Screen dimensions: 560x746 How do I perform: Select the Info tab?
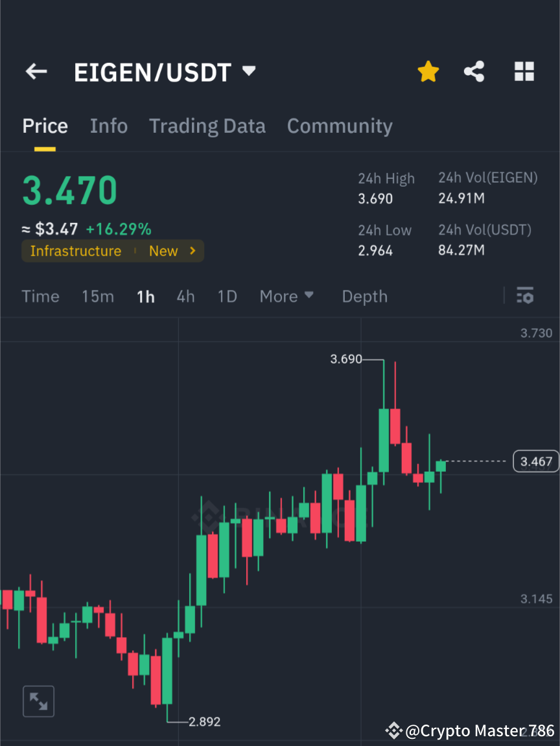tap(108, 126)
